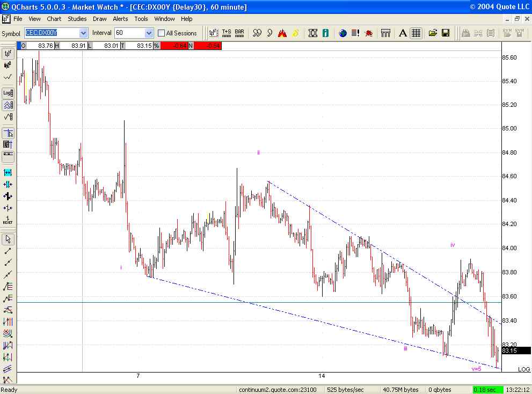Open a saved workspace folder icon
Image resolution: width=532 pixels, height=394 pixels.
click(x=433, y=33)
